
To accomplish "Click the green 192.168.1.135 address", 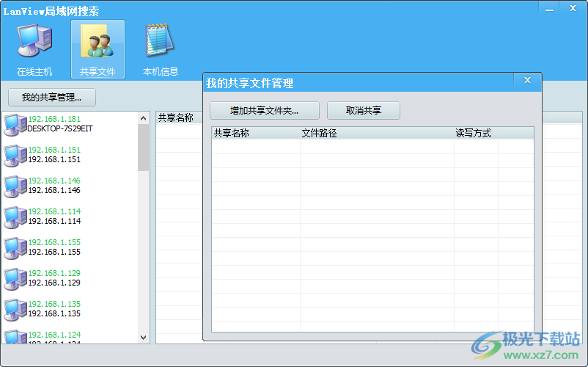I will (x=54, y=304).
